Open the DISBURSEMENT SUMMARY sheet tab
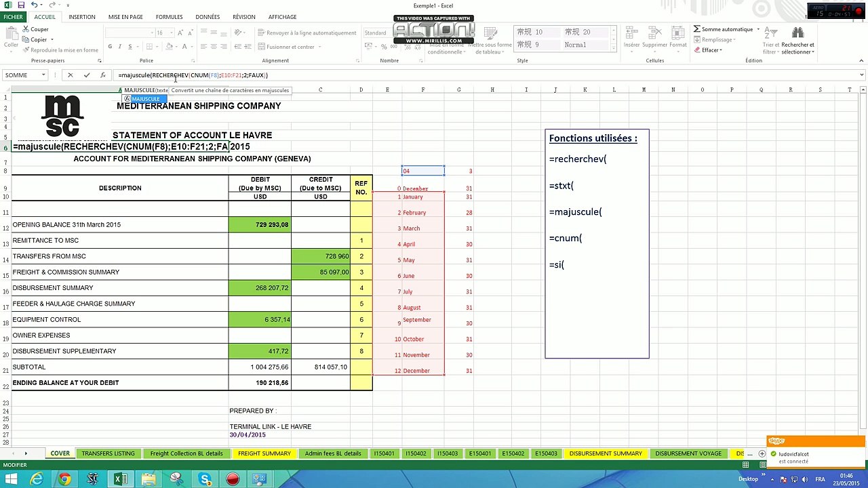This screenshot has width=868, height=488. [606, 453]
